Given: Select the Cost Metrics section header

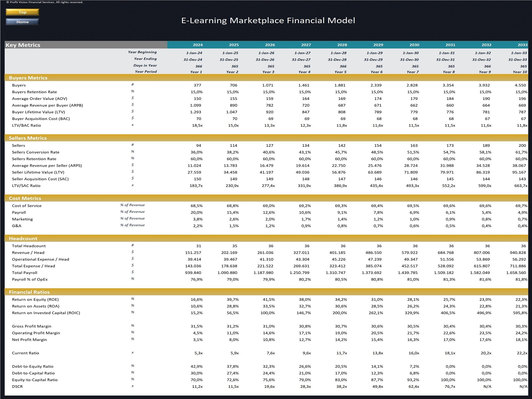Looking at the screenshot, I should (x=266, y=198).
